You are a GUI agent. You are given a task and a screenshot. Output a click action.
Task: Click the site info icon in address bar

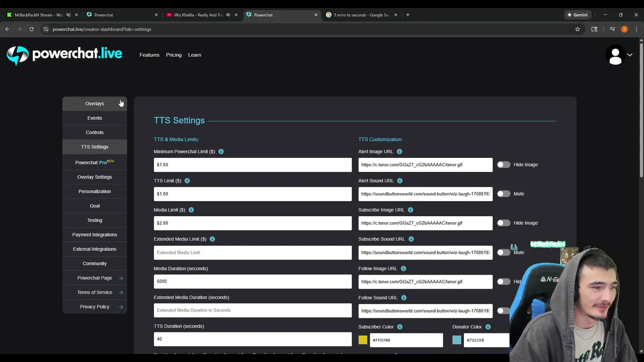pos(46,29)
